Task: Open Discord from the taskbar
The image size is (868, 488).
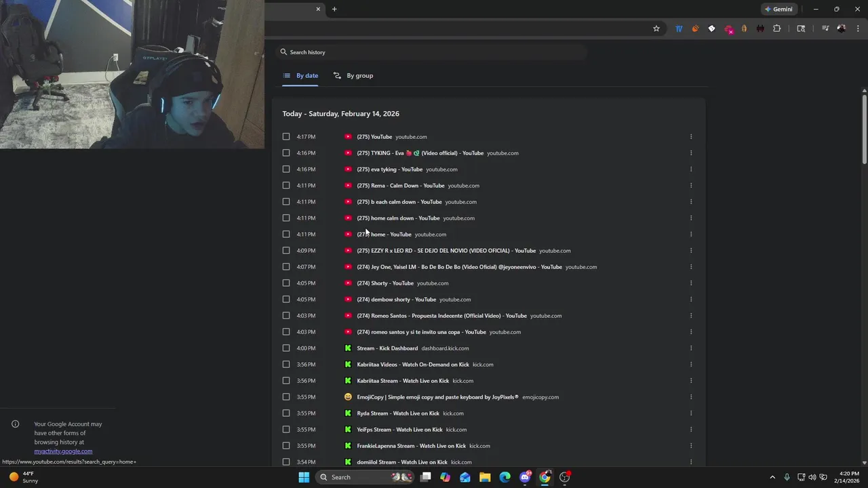Action: (x=525, y=477)
